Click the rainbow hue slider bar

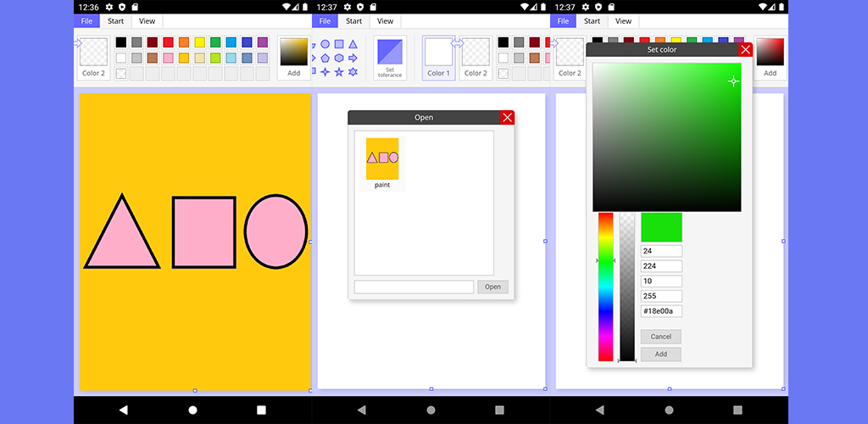click(605, 287)
